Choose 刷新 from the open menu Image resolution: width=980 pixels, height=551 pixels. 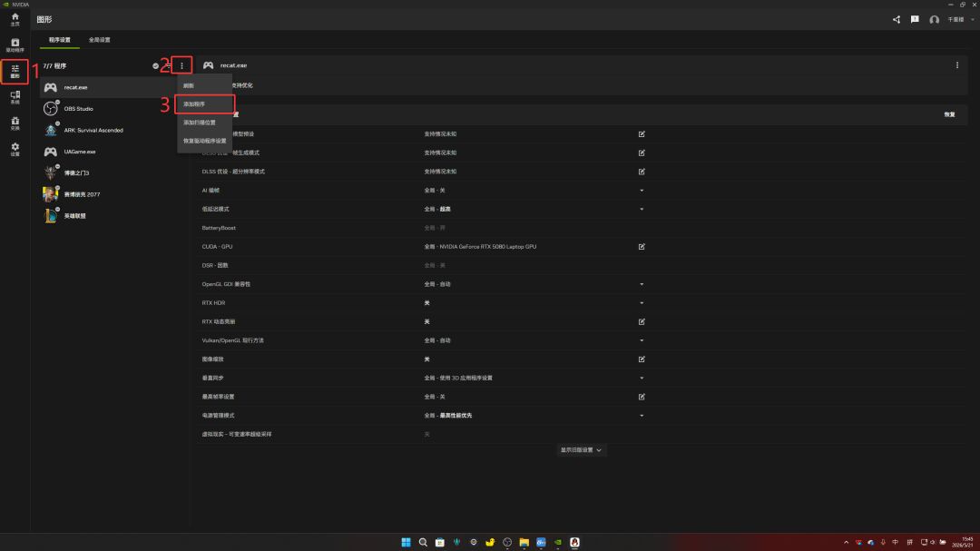[204, 85]
